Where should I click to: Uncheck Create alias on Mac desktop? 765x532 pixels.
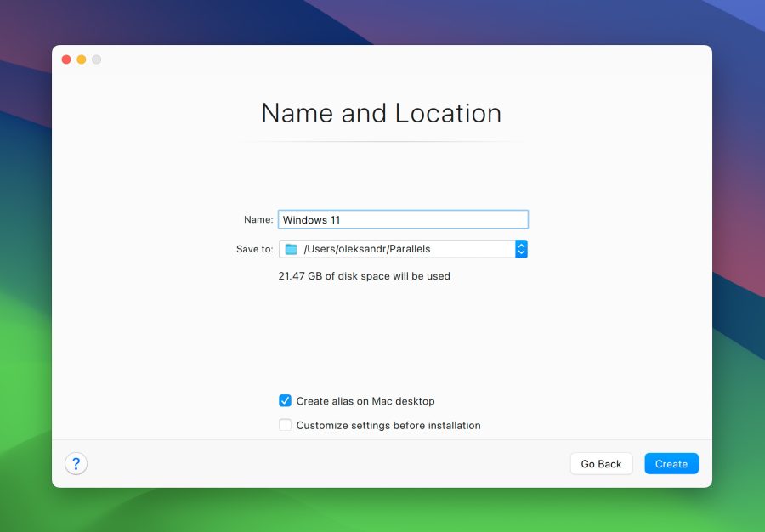[x=285, y=401]
